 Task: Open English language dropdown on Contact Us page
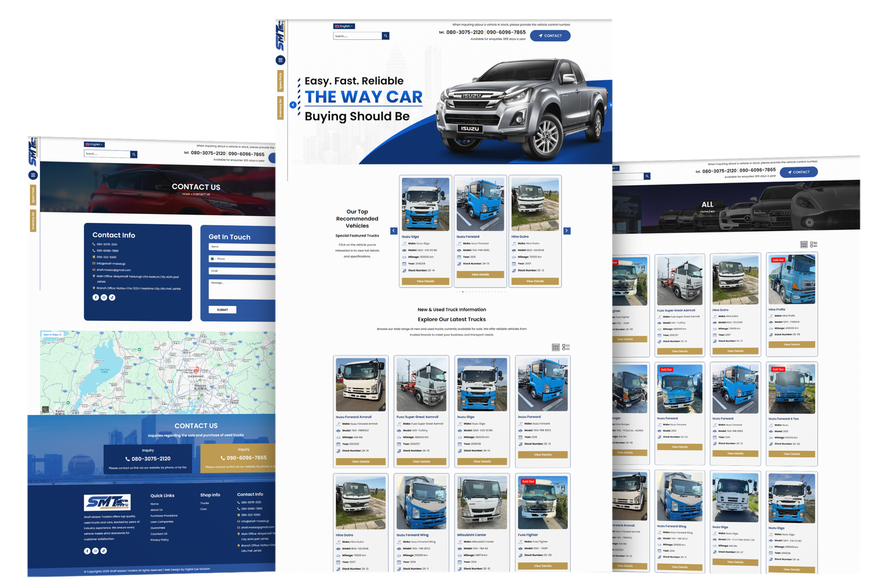[94, 144]
